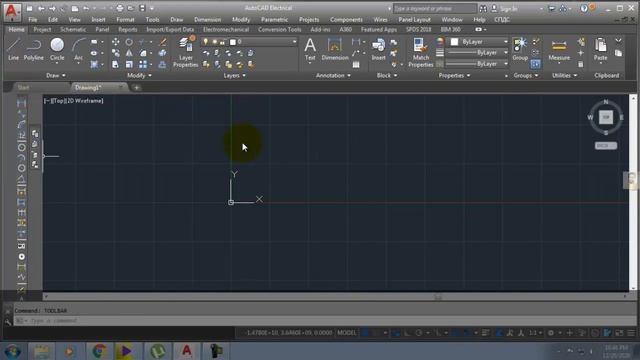
Task: Expand the Draw panel
Action: point(56,76)
